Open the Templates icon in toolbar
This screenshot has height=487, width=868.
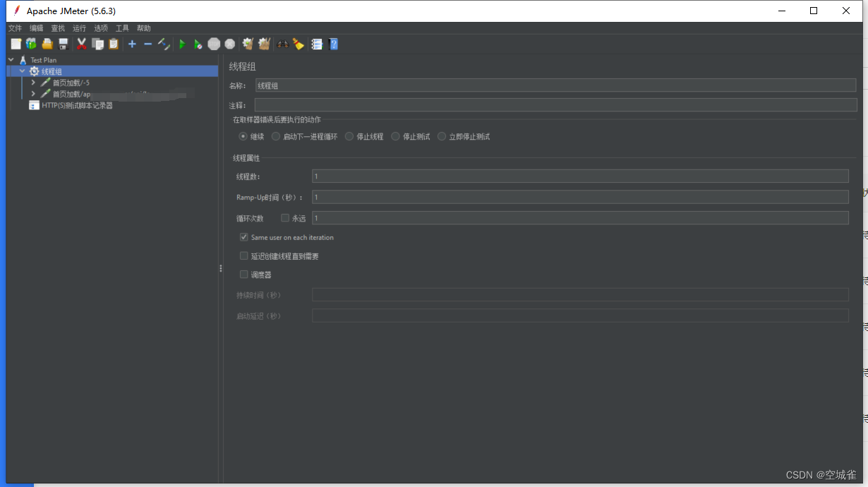(x=31, y=44)
